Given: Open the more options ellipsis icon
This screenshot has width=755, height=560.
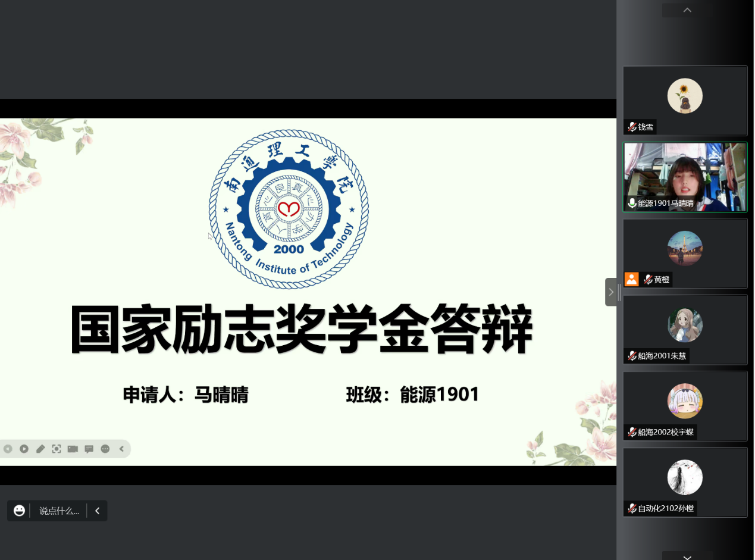Looking at the screenshot, I should click(x=105, y=449).
